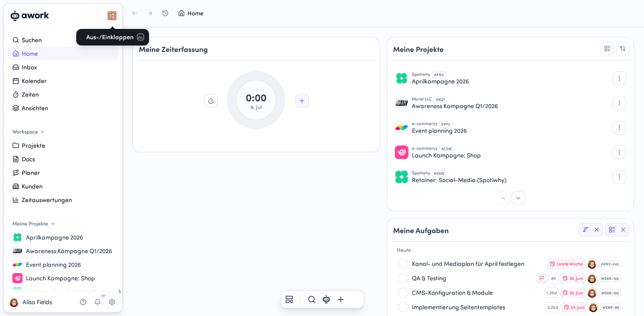644x316 pixels.
Task: Page up in Meine Projekte list
Action: point(503,198)
